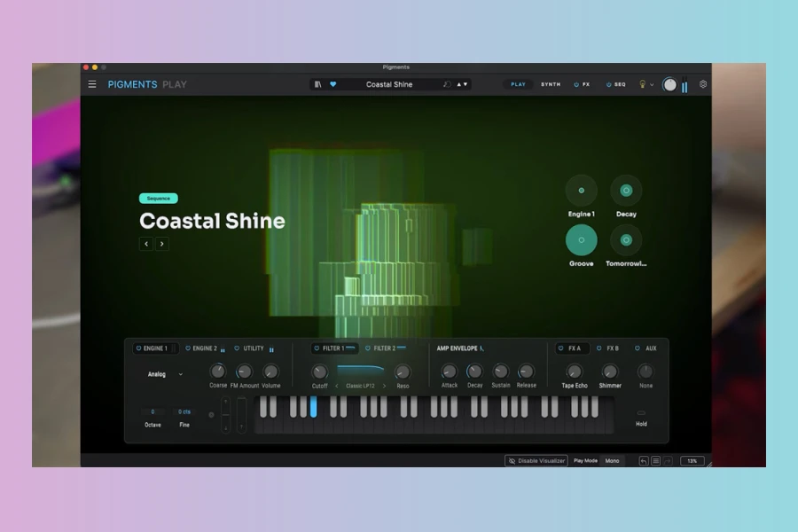Click the Decay macro knob
This screenshot has width=798, height=532.
[626, 191]
